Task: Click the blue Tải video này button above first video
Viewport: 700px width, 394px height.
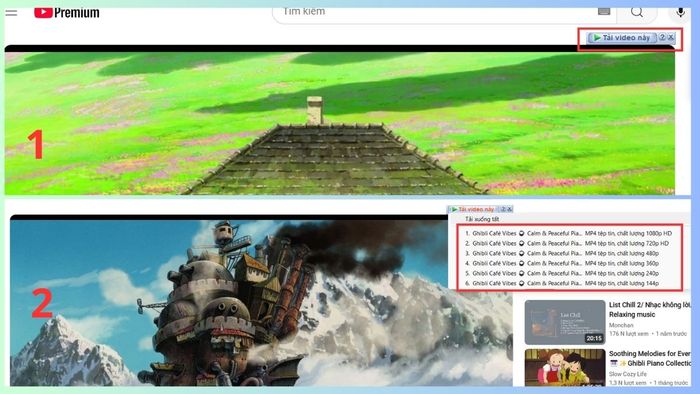Action: point(622,37)
